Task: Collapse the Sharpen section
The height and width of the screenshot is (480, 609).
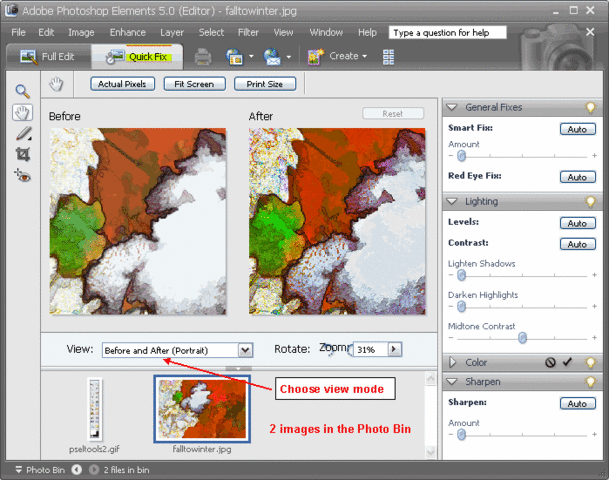Action: pos(452,382)
